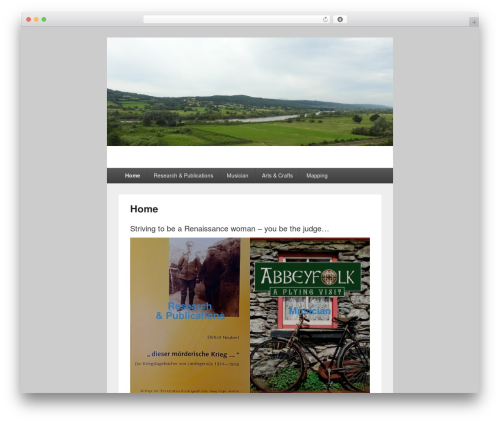This screenshot has width=500, height=423.
Task: Click the blue Research & Publications overlay link
Action: coord(190,311)
